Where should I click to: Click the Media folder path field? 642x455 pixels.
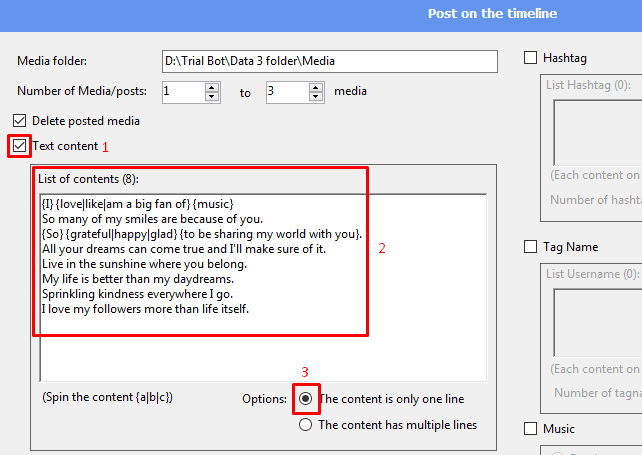[x=329, y=61]
